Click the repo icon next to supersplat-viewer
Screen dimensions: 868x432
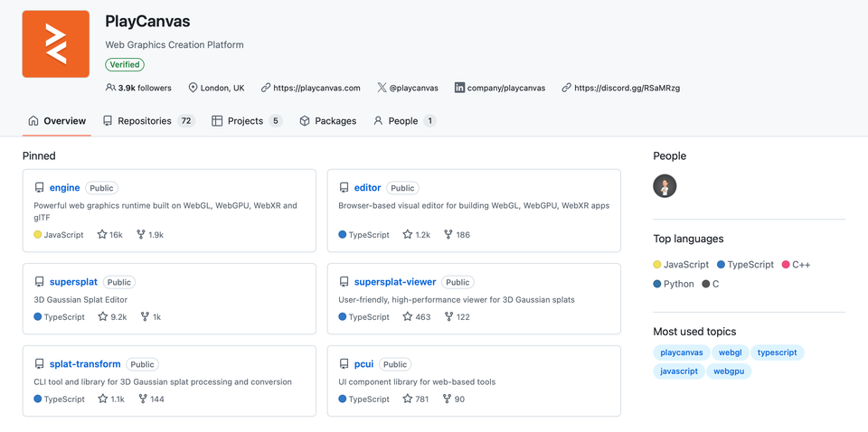tap(344, 282)
